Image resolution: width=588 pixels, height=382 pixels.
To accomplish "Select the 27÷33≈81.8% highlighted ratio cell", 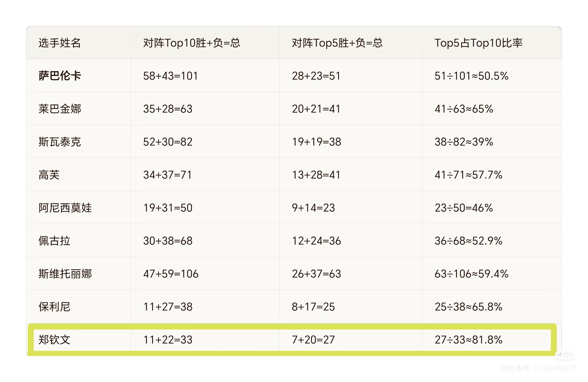I will point(468,340).
